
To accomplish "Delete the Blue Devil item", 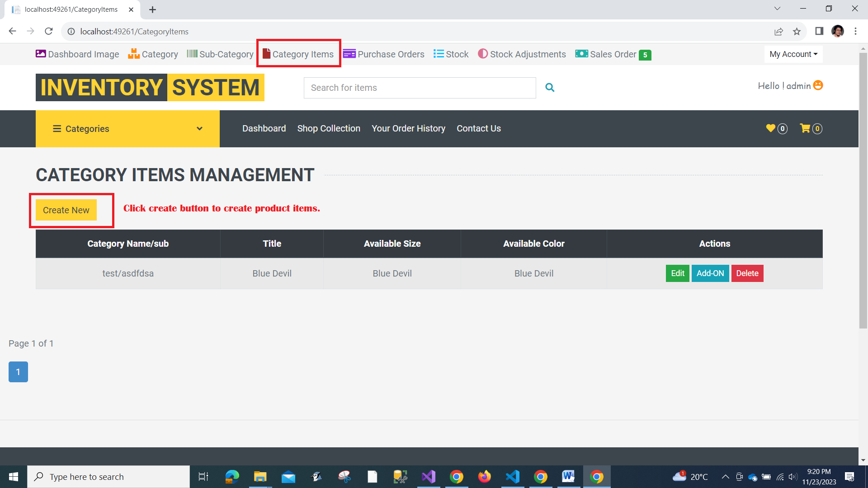I will [747, 273].
